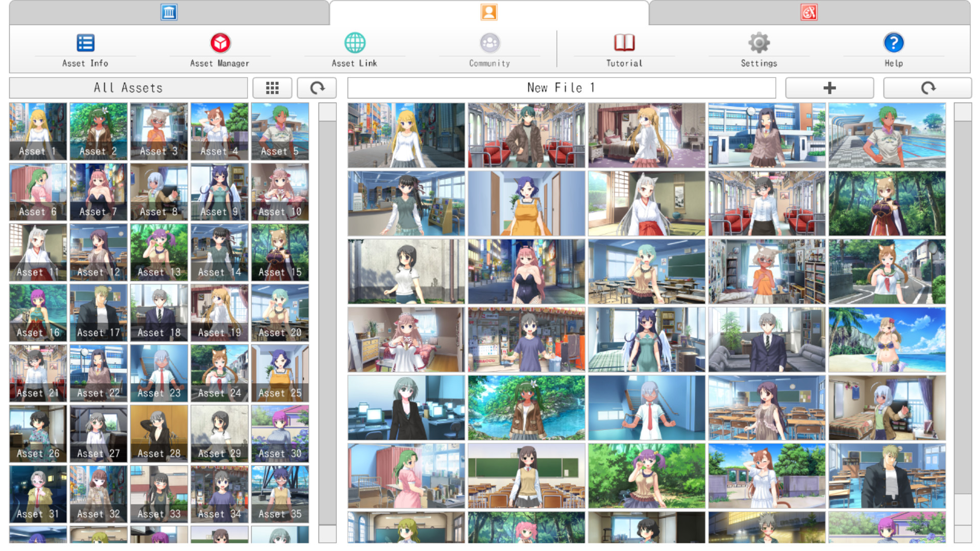Open Settings via the gear icon
The height and width of the screenshot is (551, 980).
pyautogui.click(x=758, y=49)
